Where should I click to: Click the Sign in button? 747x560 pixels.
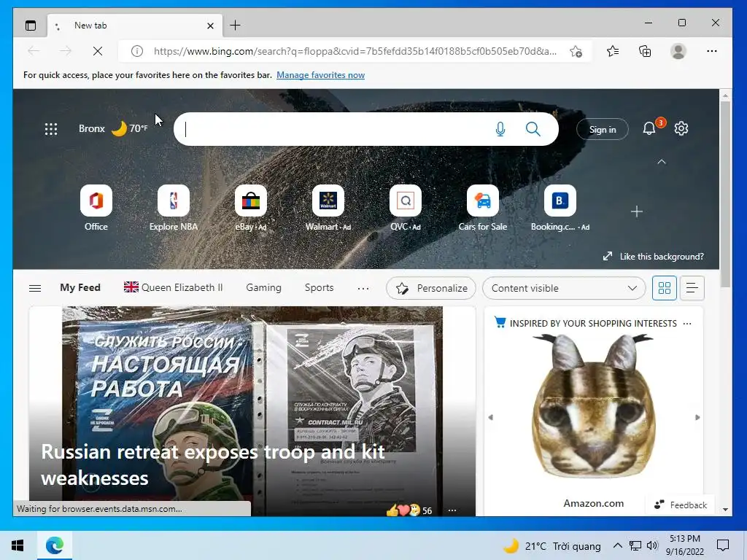(x=603, y=130)
